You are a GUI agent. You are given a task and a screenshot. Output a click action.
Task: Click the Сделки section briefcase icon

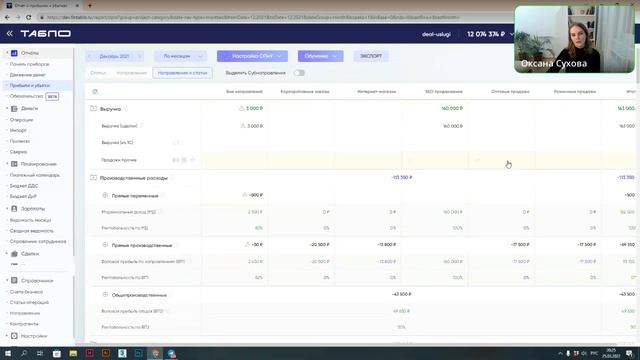click(14, 254)
